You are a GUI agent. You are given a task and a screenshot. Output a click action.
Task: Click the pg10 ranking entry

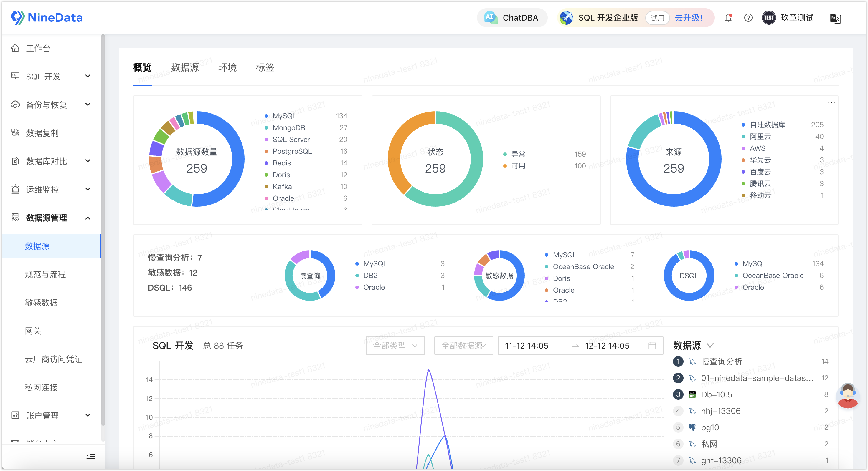pyautogui.click(x=750, y=427)
